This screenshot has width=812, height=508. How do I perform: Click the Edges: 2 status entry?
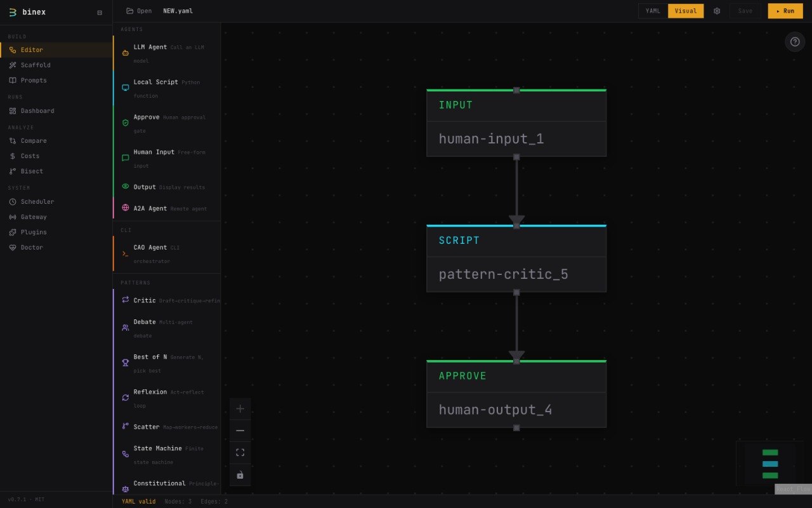214,502
